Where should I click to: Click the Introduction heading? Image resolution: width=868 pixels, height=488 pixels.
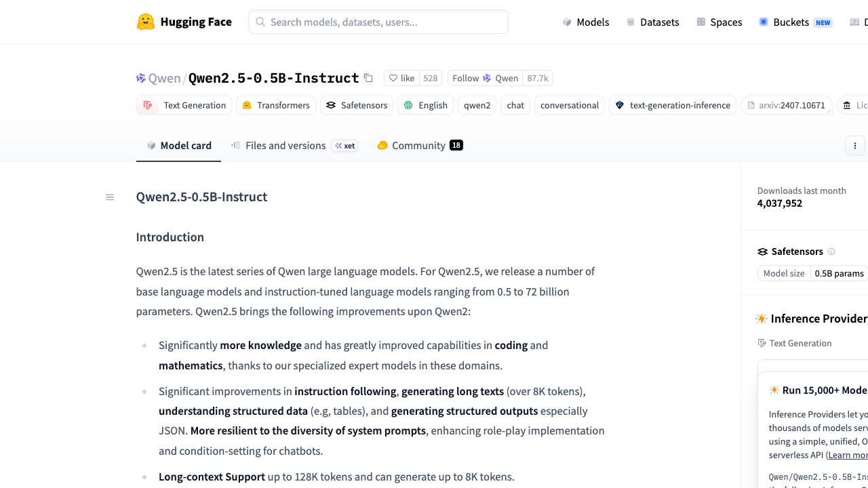coord(170,237)
